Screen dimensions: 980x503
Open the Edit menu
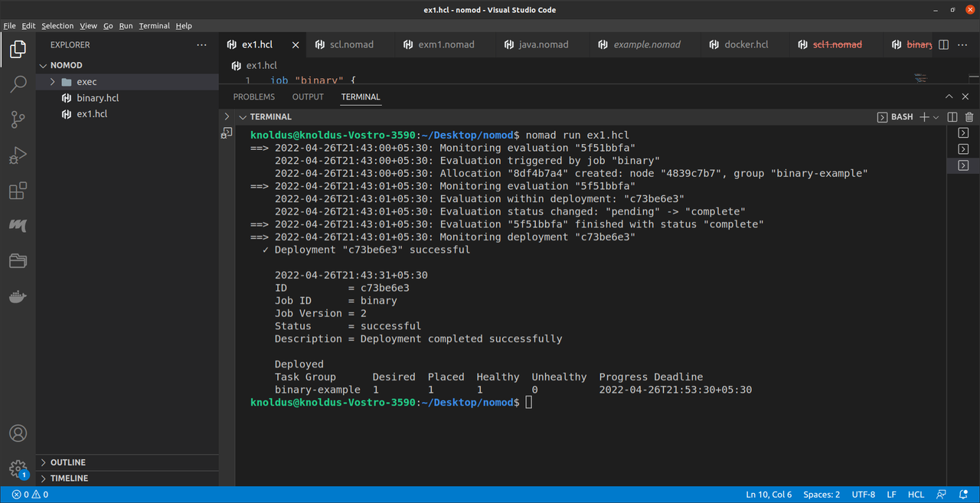tap(28, 26)
